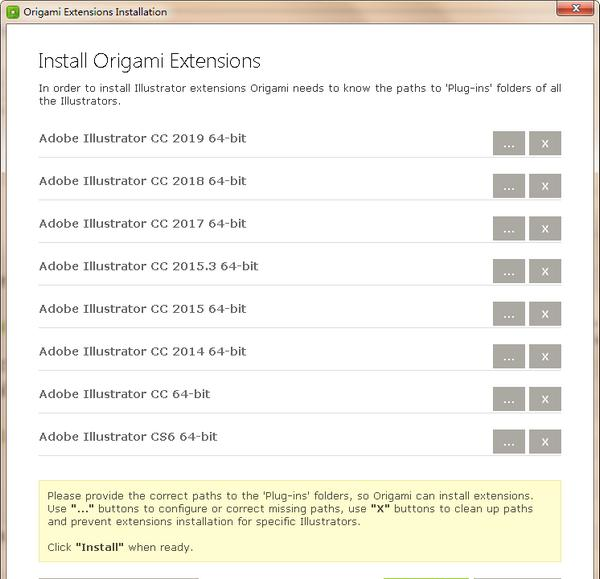600x579 pixels.
Task: Select 'Adobe Illustrator CC 2015.3 64-bit' label
Action: (148, 266)
